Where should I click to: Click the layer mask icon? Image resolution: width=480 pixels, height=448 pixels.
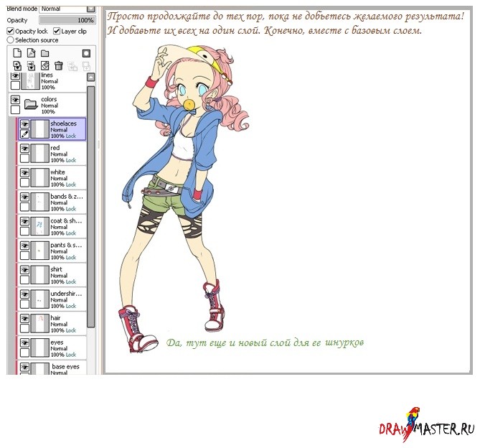tap(86, 54)
